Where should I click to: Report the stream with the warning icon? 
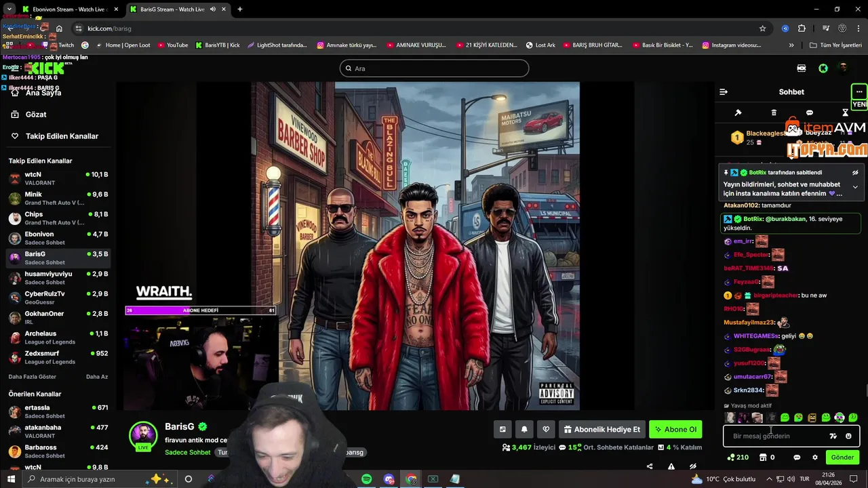(671, 466)
